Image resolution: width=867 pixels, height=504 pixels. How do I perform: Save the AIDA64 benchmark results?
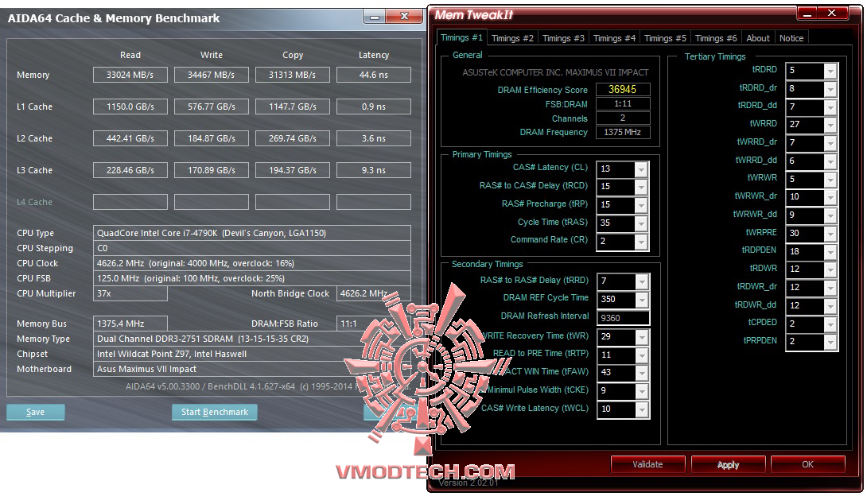35,413
